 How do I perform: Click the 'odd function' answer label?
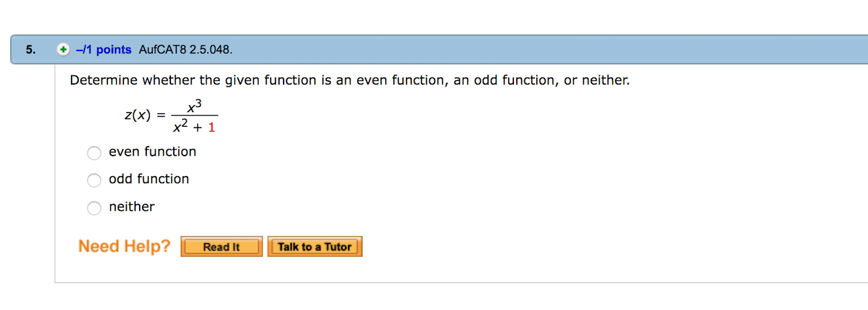click(149, 179)
